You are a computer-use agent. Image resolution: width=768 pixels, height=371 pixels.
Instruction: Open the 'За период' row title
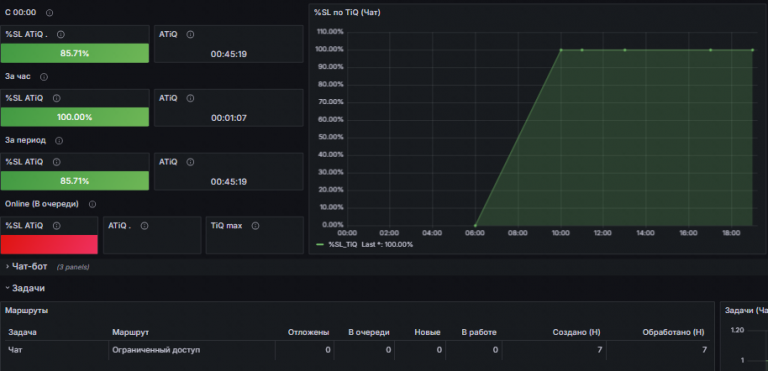(x=25, y=141)
